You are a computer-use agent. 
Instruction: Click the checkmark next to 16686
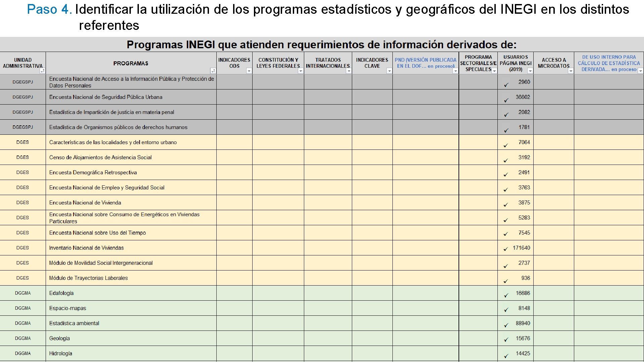click(506, 295)
